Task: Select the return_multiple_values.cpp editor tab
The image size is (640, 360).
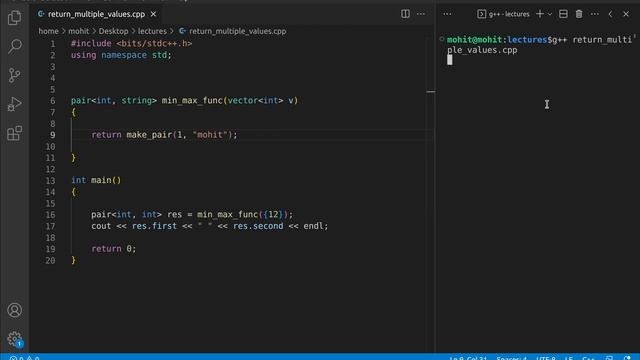Action: pos(96,14)
